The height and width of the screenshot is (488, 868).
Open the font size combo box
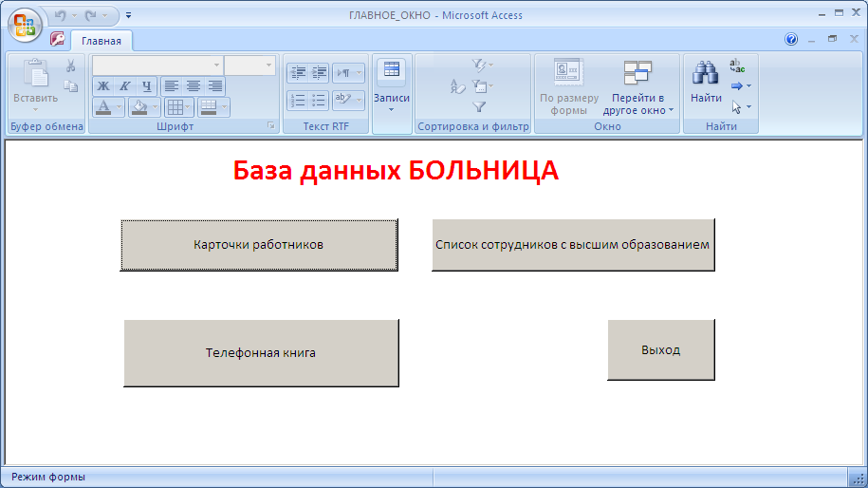click(249, 66)
